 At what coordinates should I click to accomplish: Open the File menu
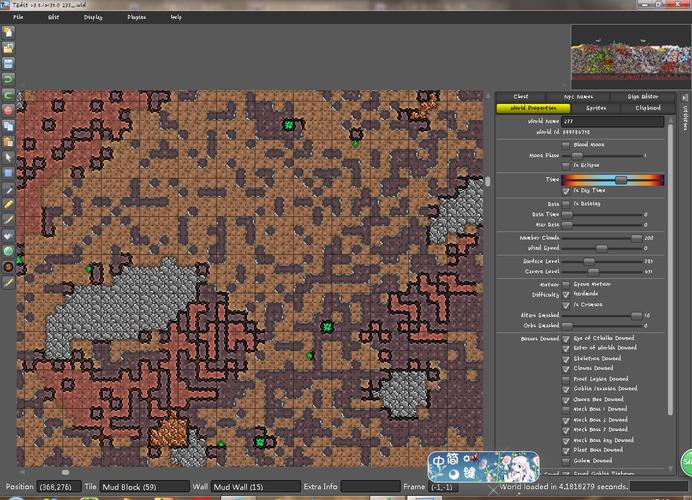18,17
